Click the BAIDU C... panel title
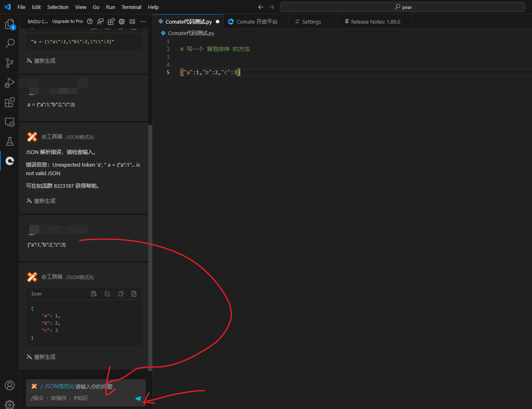The height and width of the screenshot is (409, 532). pyautogui.click(x=38, y=22)
